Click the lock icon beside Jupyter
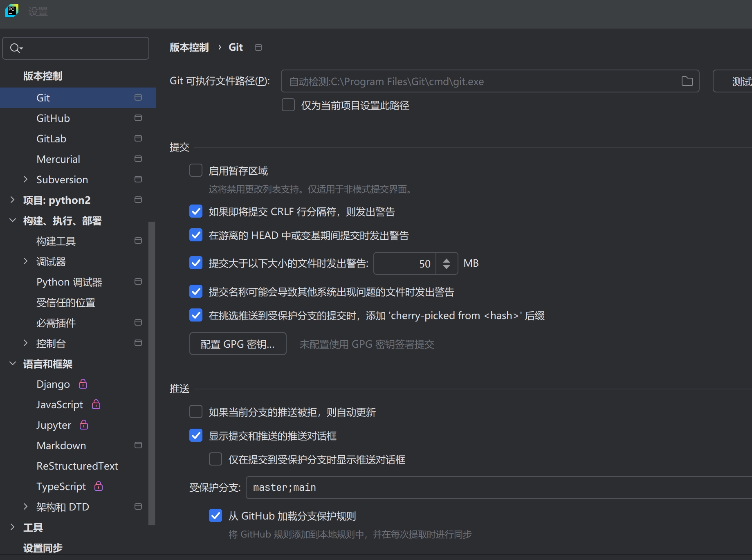 84,425
